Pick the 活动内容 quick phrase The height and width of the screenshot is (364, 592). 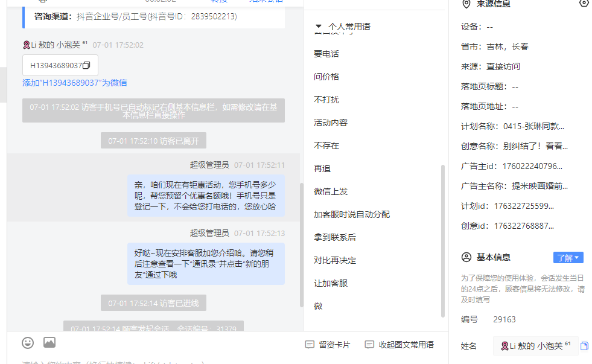(330, 123)
